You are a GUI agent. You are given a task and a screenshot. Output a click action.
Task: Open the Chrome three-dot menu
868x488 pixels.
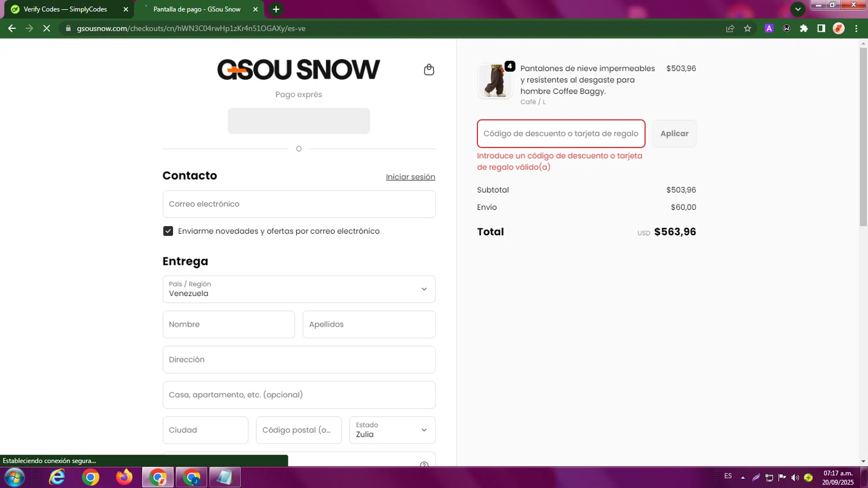tap(856, 28)
